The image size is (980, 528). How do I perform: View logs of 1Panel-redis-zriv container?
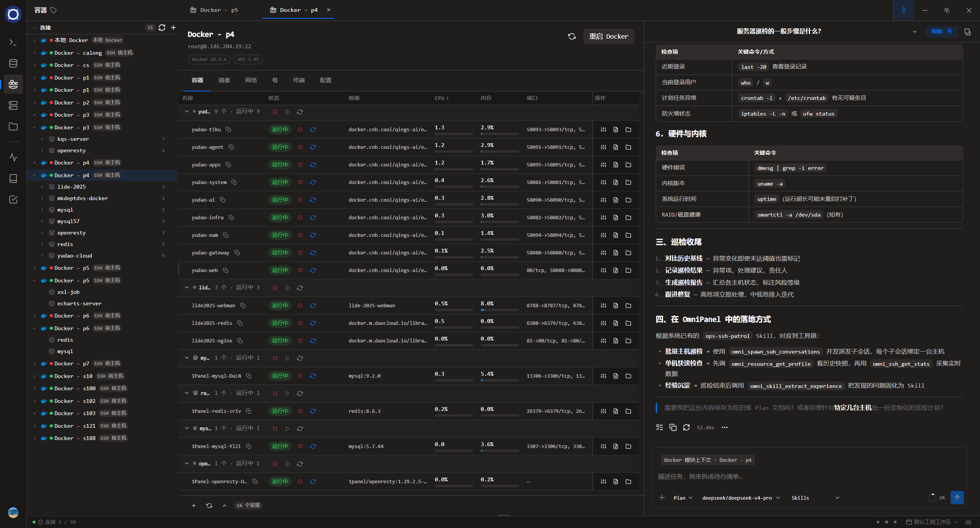(x=616, y=411)
